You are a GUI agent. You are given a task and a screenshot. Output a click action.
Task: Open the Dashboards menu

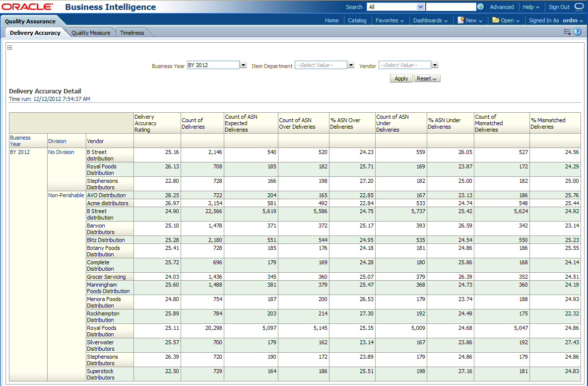430,20
